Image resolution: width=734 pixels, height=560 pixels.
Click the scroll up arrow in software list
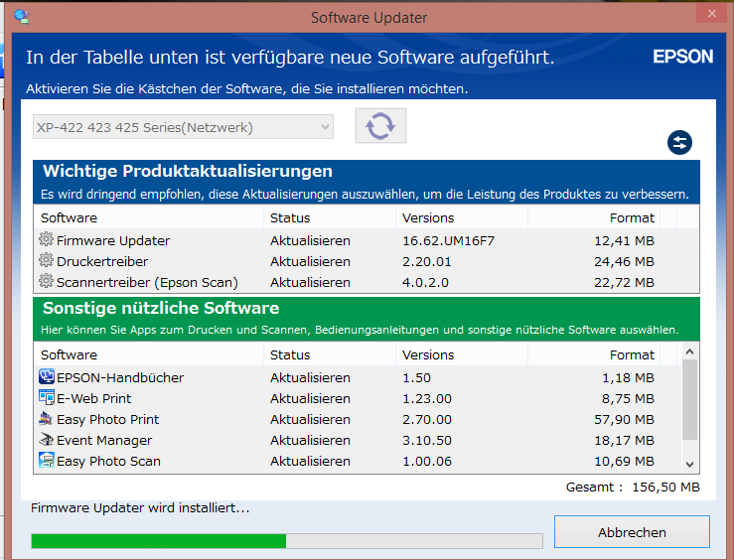click(689, 353)
